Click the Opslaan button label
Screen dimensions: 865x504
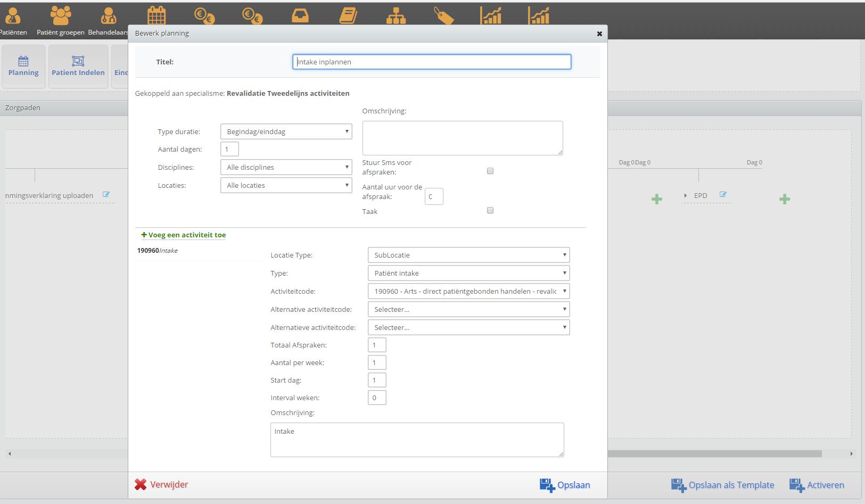pyautogui.click(x=573, y=485)
